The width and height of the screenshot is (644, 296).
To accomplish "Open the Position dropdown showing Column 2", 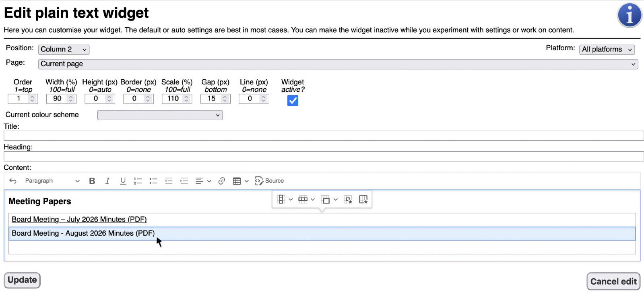I will pos(64,49).
